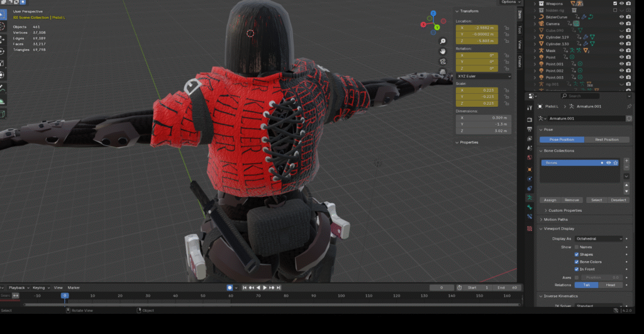Screen dimensions: 644x334
Task: Click the timeline playhead at frame 0
Action: 64,295
